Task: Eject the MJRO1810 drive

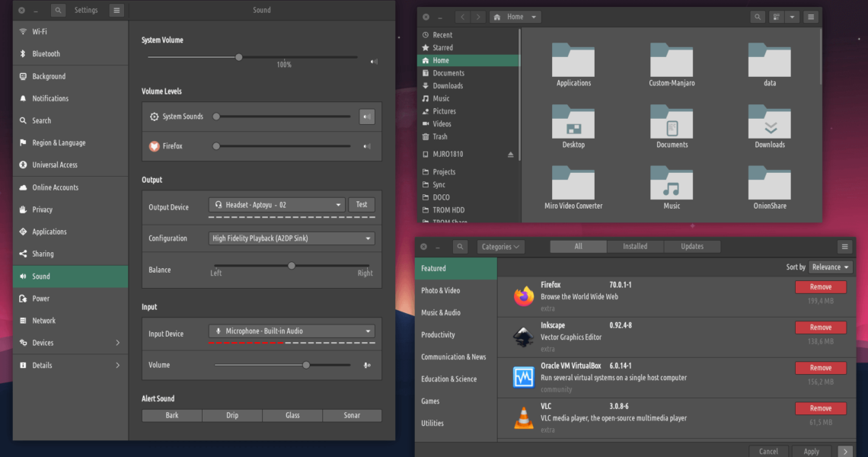Action: 511,155
